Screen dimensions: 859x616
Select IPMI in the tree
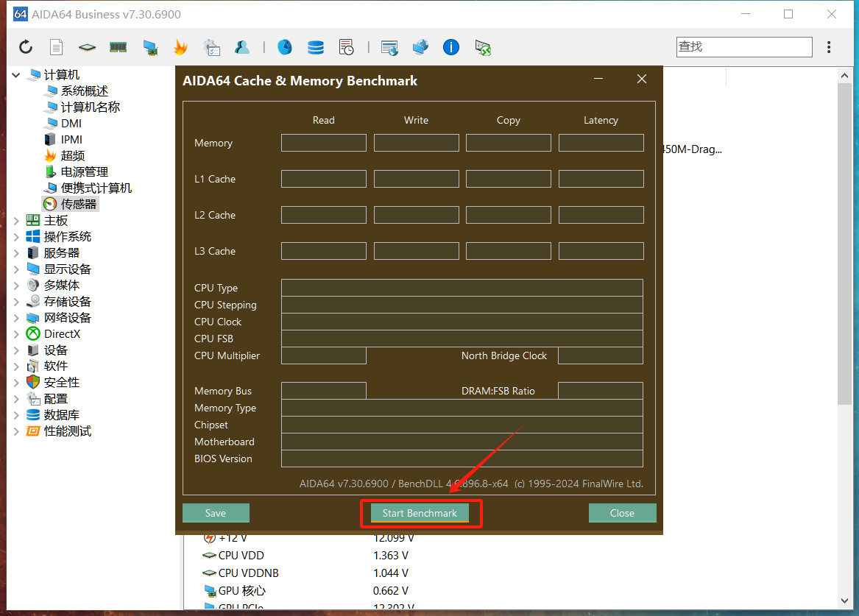coord(71,140)
